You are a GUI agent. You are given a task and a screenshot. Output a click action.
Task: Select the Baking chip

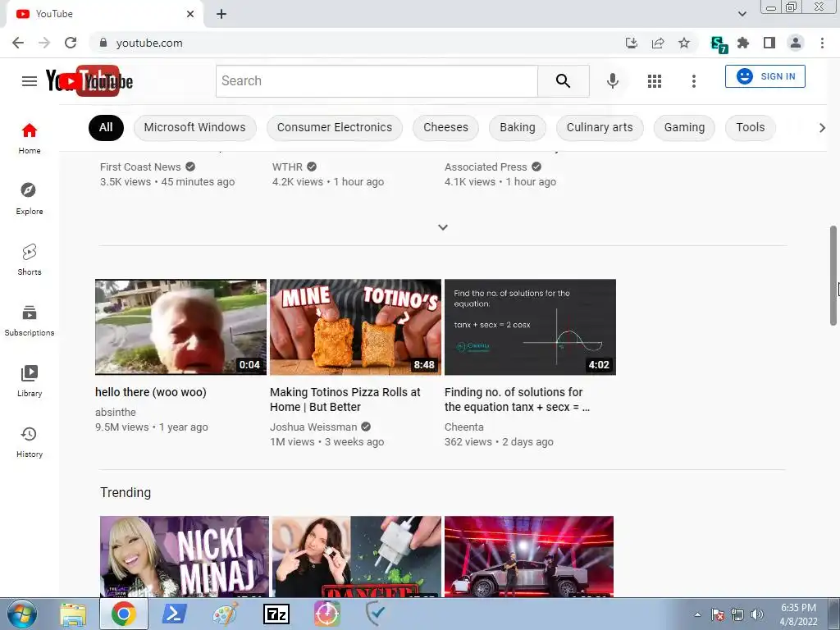518,127
